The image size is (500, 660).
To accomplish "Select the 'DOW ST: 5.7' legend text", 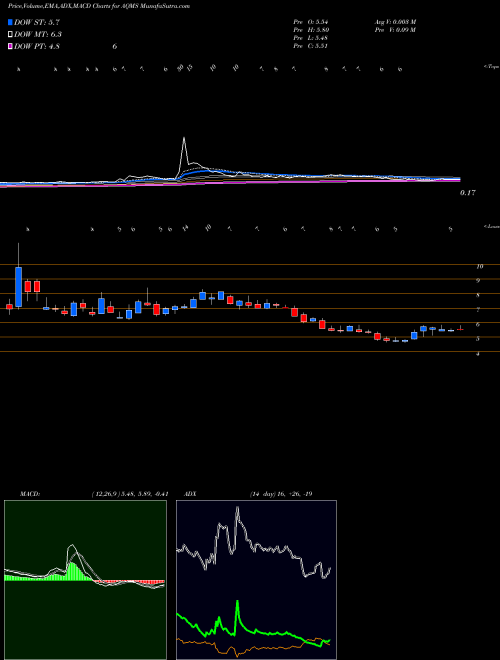I will 37,23.
